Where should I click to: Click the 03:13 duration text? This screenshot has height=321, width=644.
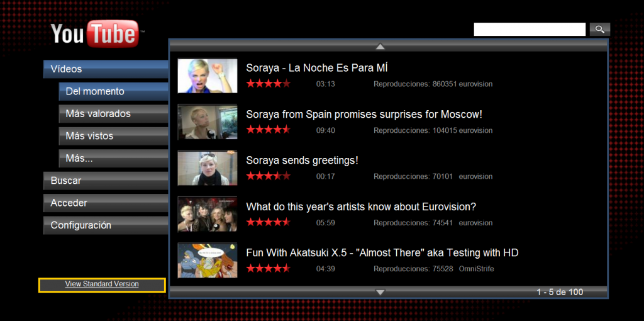point(325,84)
